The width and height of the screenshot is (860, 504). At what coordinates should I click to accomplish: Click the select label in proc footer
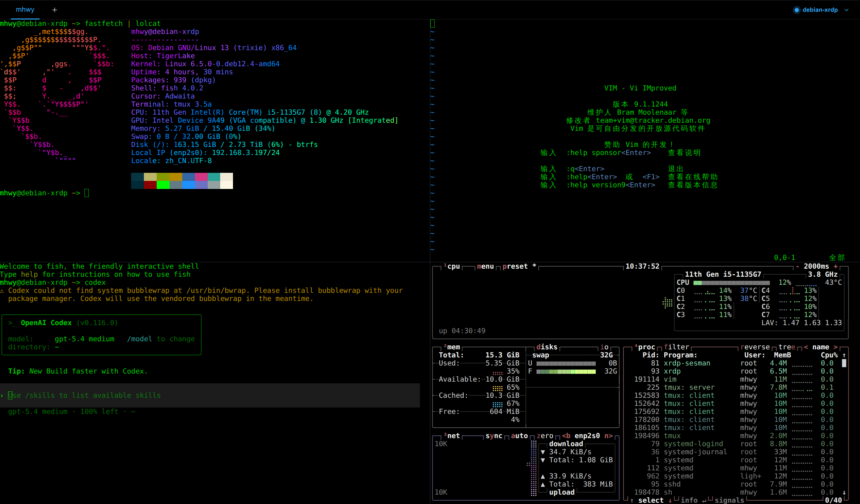tap(651, 500)
